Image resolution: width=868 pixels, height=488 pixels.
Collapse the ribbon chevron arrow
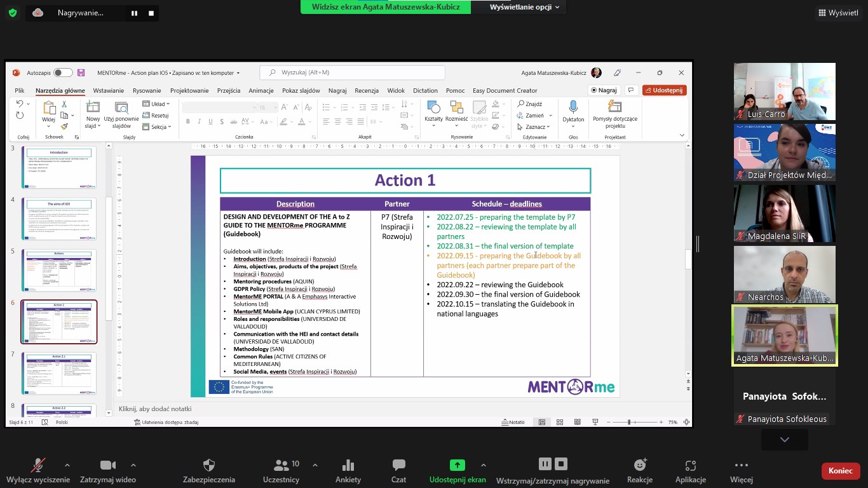coord(682,135)
